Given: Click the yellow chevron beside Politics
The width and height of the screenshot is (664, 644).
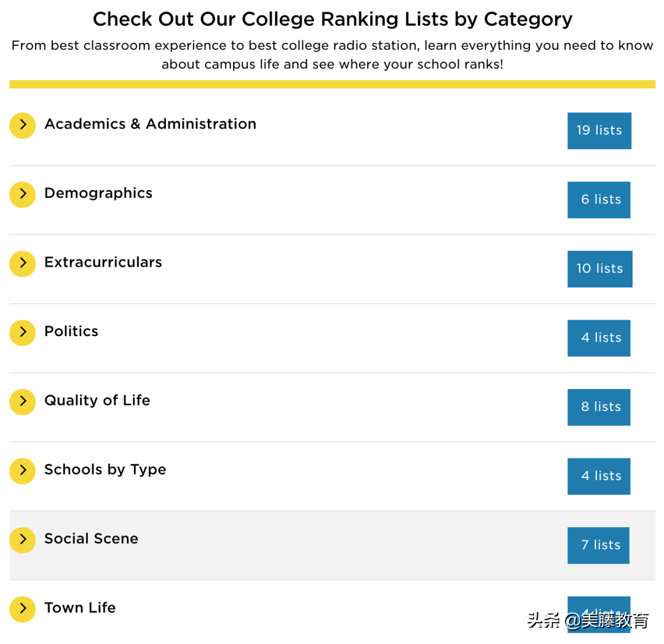Looking at the screenshot, I should [23, 332].
